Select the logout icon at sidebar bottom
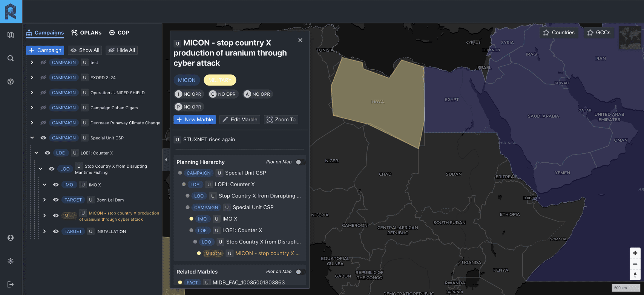 pos(11,284)
